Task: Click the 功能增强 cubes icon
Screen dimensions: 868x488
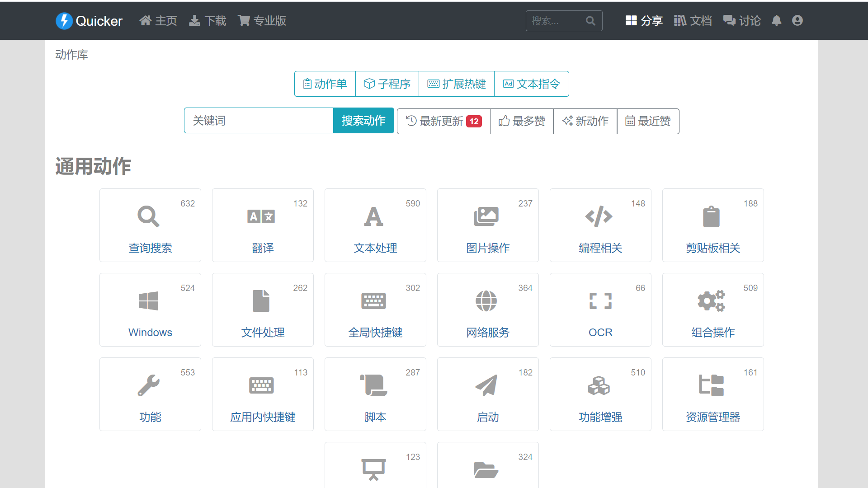Action: (x=599, y=385)
